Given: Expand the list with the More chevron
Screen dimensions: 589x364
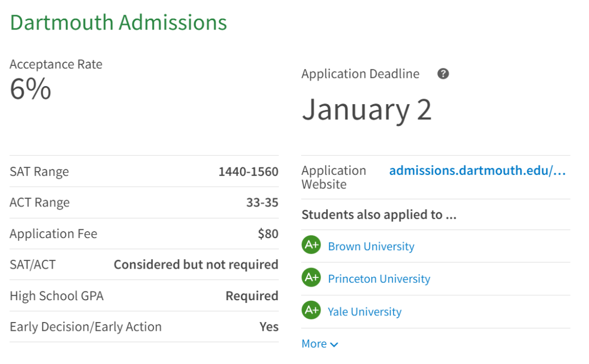Looking at the screenshot, I should (x=334, y=344).
